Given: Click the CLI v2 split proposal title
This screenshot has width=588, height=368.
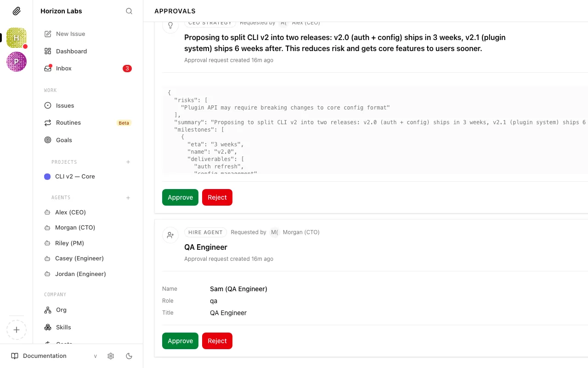Looking at the screenshot, I should (345, 43).
